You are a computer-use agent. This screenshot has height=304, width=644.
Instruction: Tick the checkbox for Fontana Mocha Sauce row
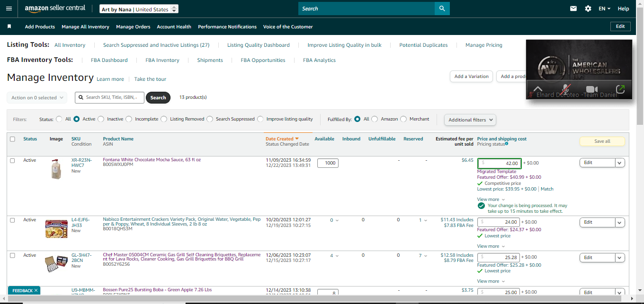12,160
